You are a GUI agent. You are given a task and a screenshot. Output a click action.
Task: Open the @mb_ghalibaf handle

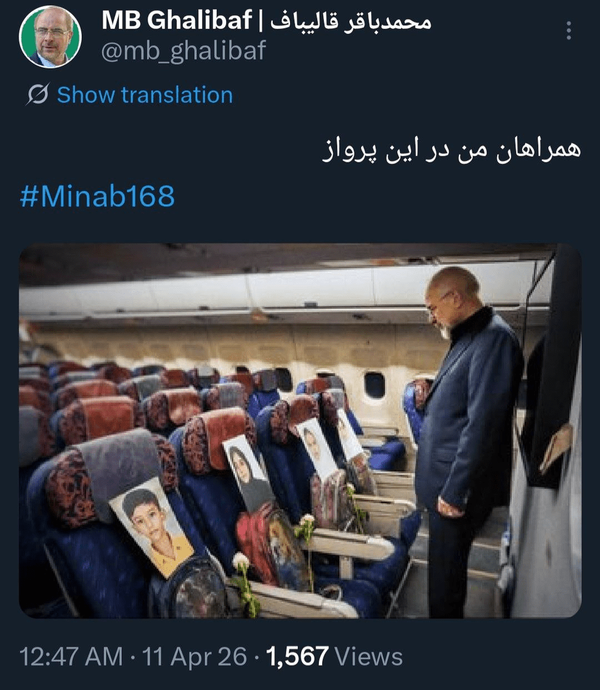click(x=183, y=51)
